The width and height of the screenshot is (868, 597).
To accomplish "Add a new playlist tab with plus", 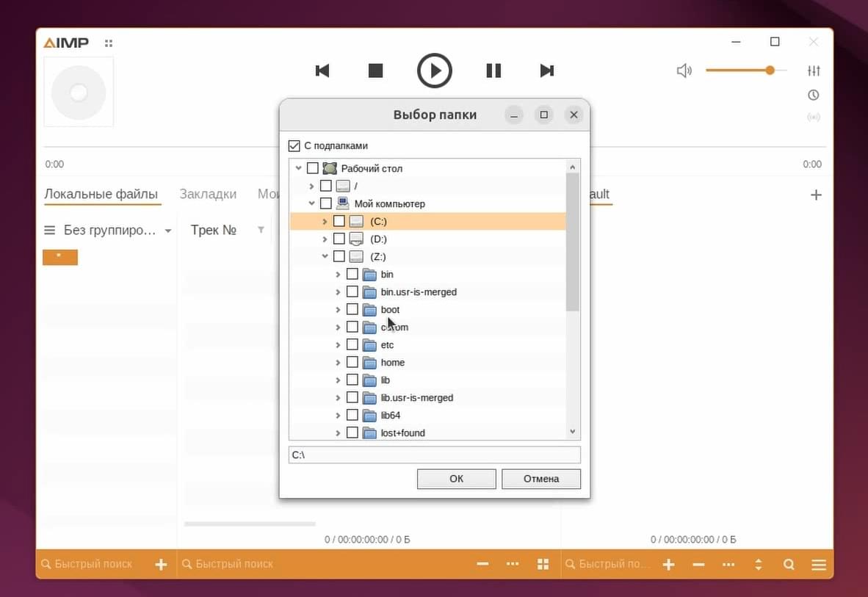I will point(816,195).
